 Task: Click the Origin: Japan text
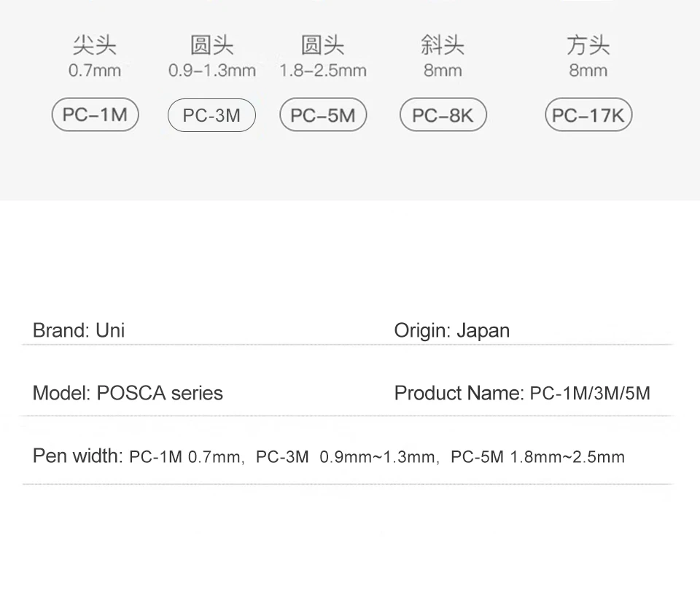coord(451,330)
